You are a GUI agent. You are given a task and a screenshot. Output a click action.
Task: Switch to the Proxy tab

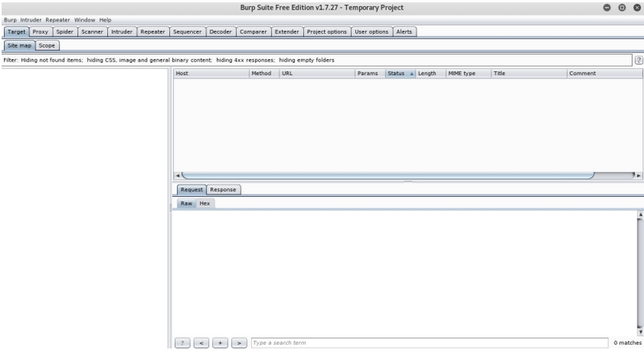click(40, 32)
